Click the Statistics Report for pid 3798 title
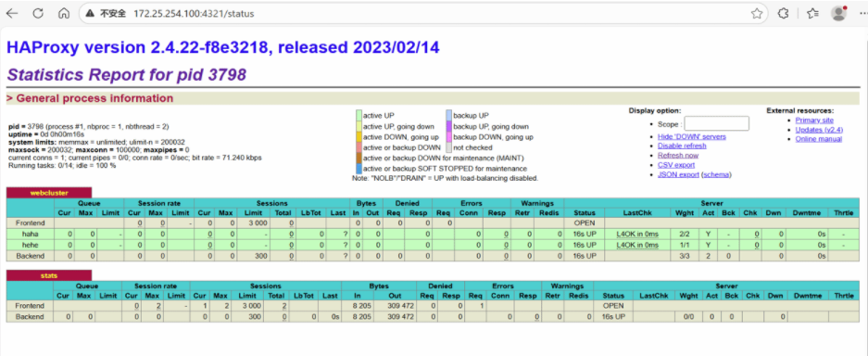Image resolution: width=868 pixels, height=356 pixels. (126, 74)
